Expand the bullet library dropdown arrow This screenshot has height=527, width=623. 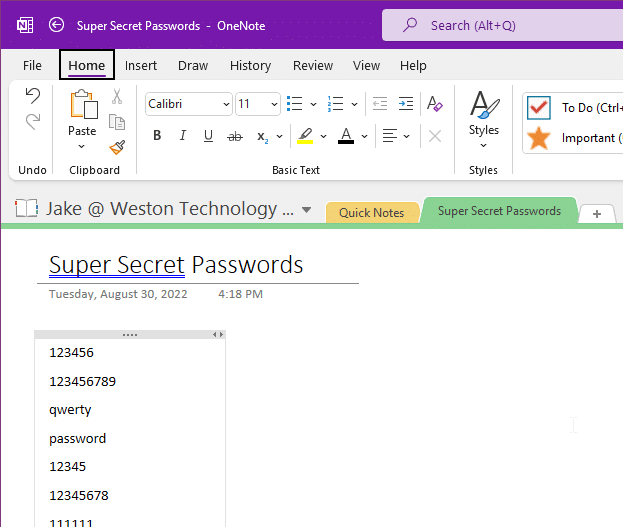click(x=313, y=105)
